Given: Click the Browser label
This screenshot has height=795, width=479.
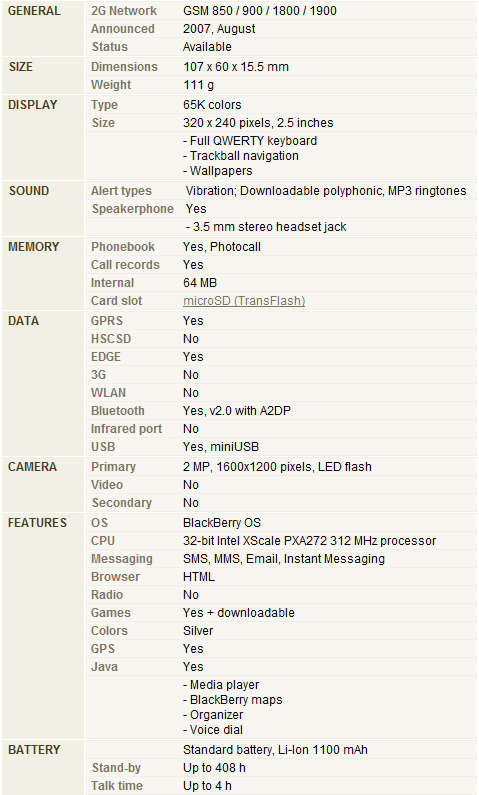Looking at the screenshot, I should point(115,577).
